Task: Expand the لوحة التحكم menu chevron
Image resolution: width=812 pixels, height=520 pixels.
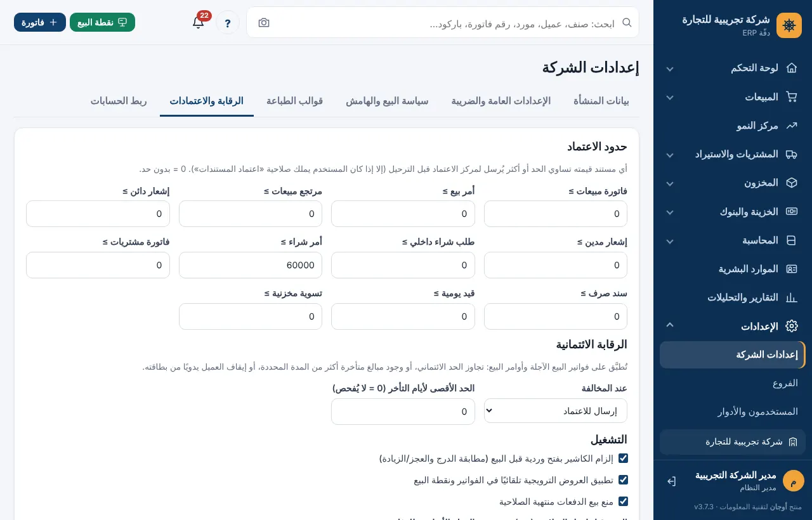Action: point(670,68)
